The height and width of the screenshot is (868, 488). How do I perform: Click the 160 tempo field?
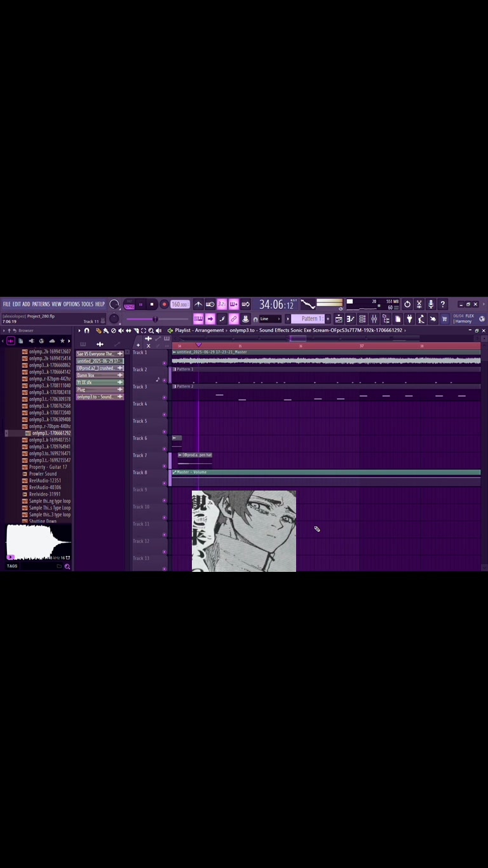pos(180,304)
